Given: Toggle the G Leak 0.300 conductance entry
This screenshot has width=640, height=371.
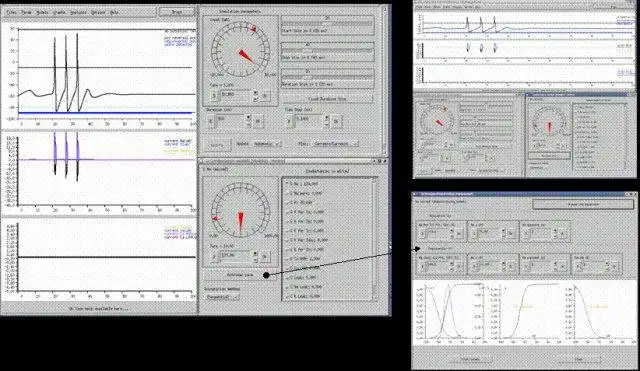Looking at the screenshot, I should tap(302, 278).
